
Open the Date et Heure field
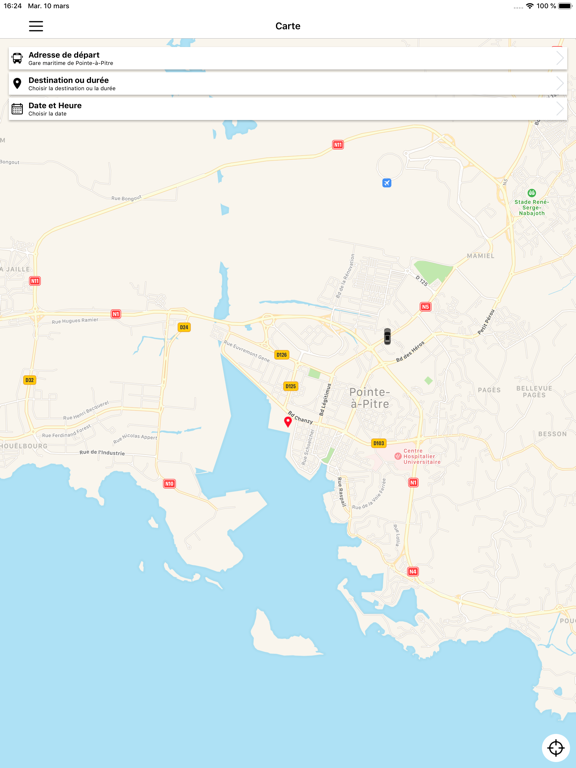tap(288, 109)
